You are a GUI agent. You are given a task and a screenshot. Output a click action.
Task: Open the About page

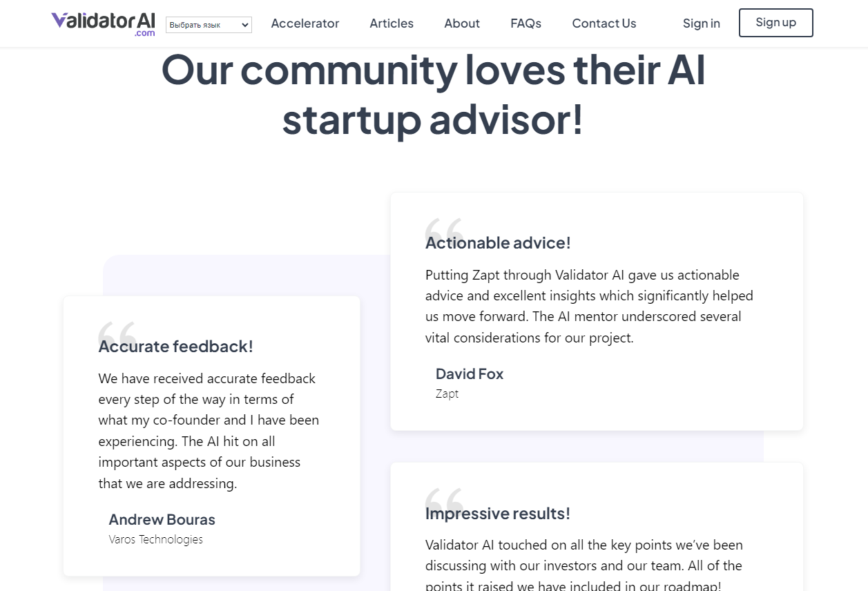pos(462,23)
